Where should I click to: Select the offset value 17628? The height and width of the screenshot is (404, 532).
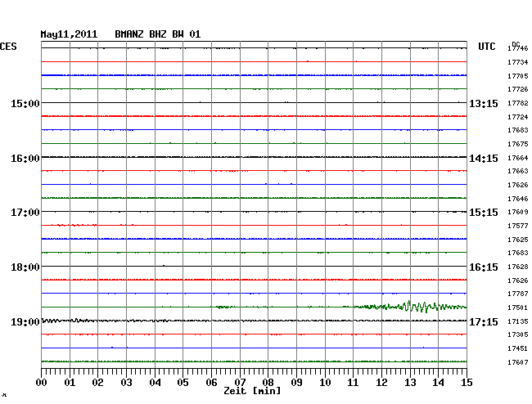coord(518,267)
